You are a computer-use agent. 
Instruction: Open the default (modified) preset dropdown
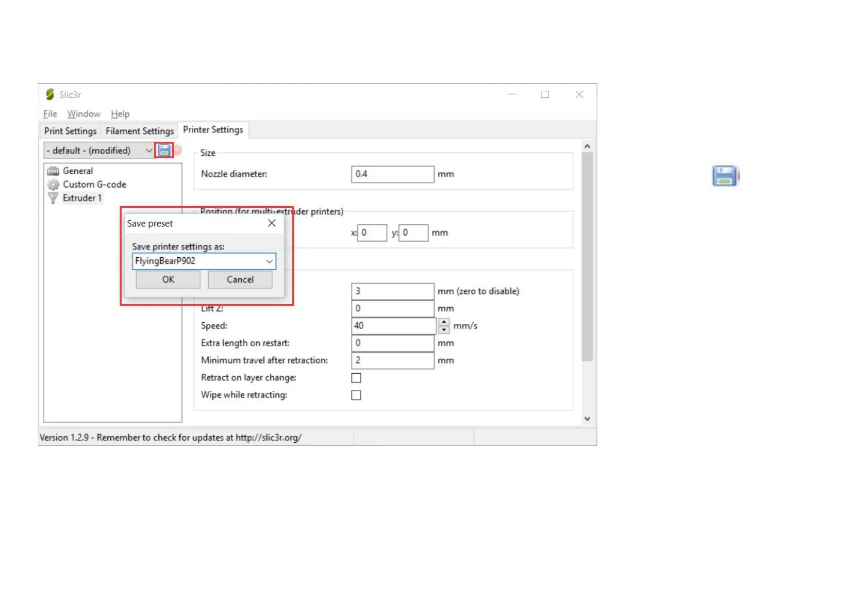[148, 151]
